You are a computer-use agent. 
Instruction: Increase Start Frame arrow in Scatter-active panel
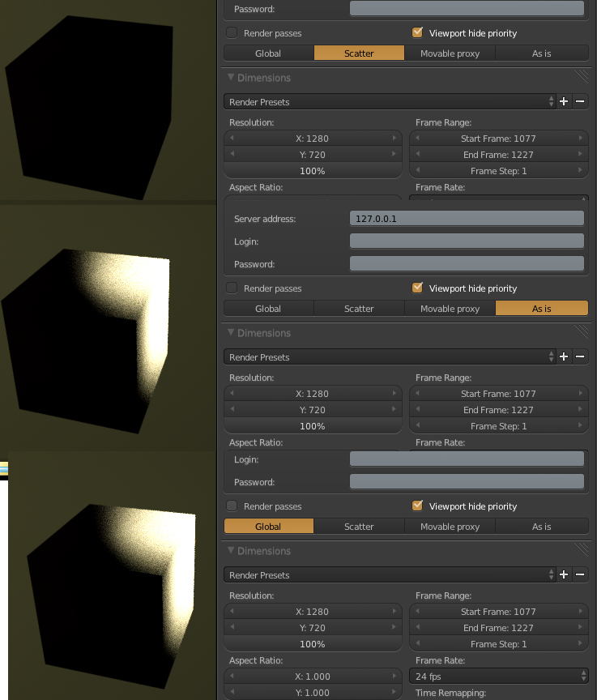[x=581, y=139]
